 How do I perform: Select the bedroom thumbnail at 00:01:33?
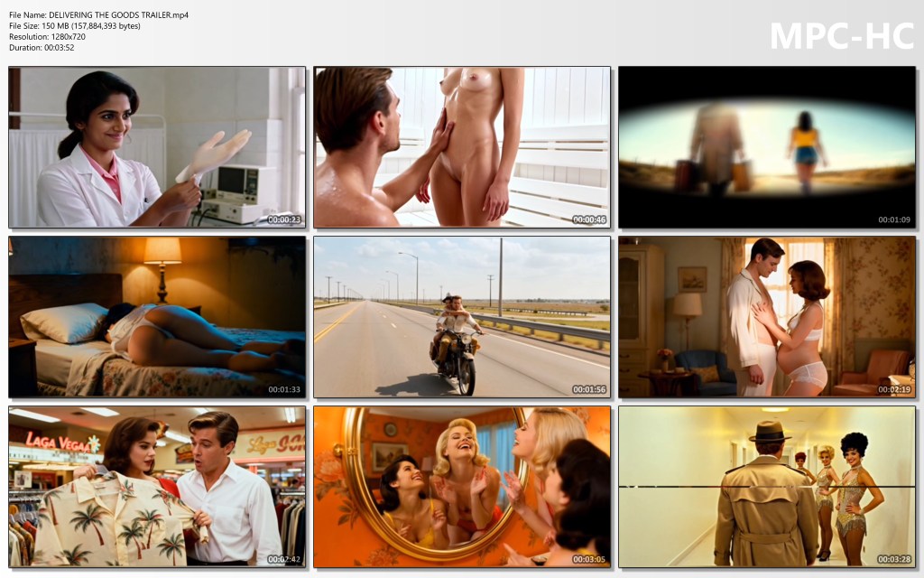(157, 317)
